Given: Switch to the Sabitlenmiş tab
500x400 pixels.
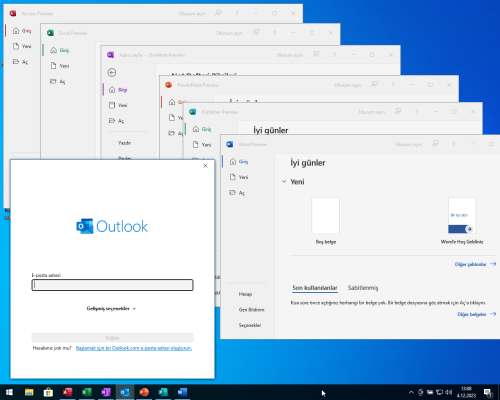Looking at the screenshot, I should click(363, 288).
